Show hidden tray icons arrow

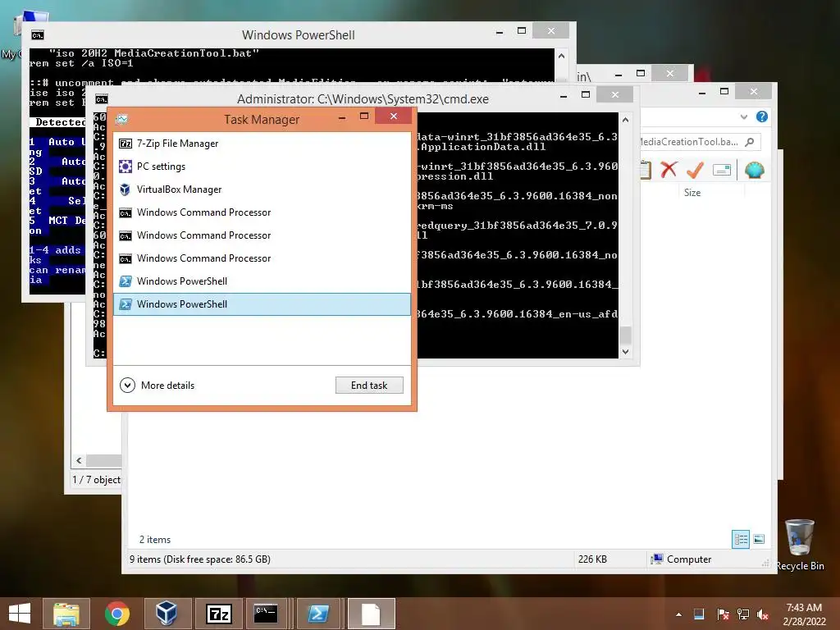pyautogui.click(x=678, y=614)
